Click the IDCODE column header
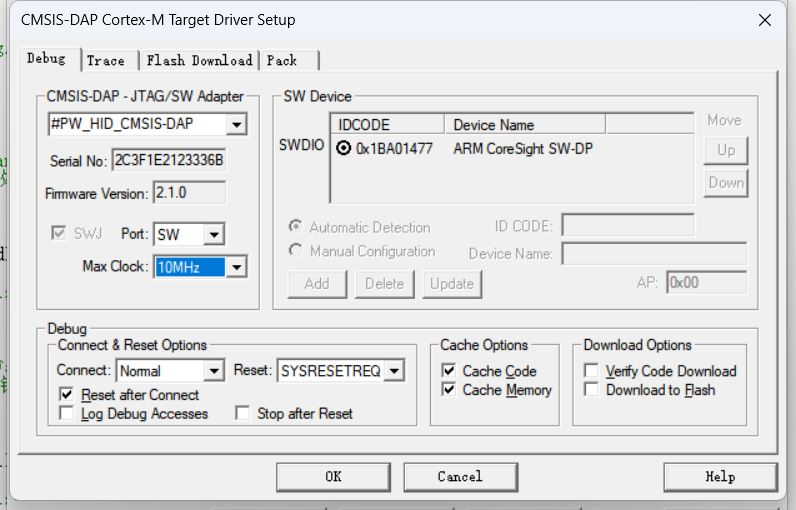The width and height of the screenshot is (796, 510). click(x=388, y=125)
